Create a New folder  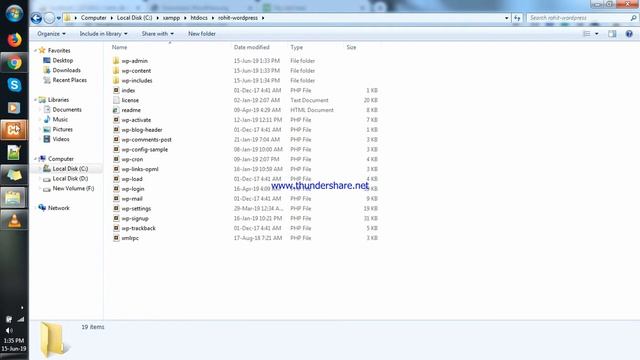[x=202, y=34]
